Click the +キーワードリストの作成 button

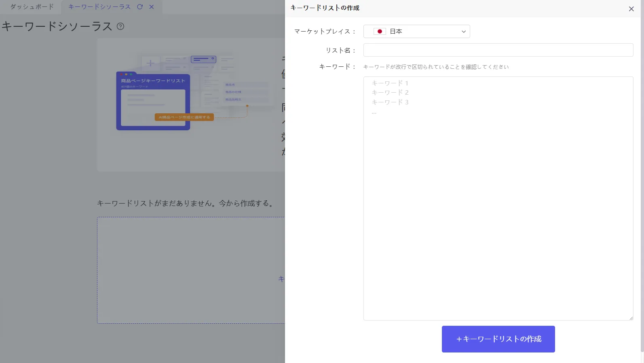pos(498,339)
